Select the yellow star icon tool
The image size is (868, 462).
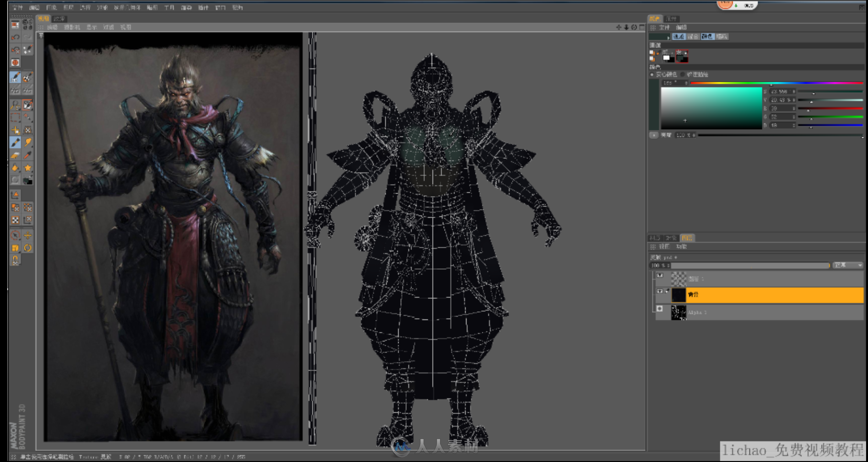tap(28, 168)
